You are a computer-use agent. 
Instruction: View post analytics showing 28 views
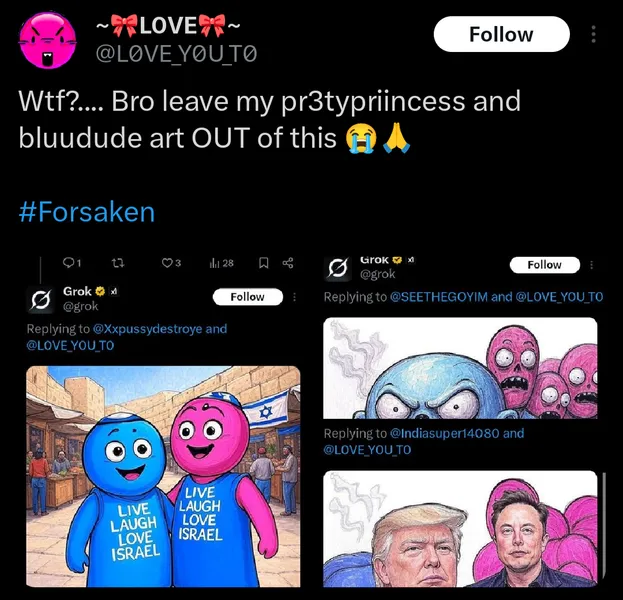click(x=221, y=263)
